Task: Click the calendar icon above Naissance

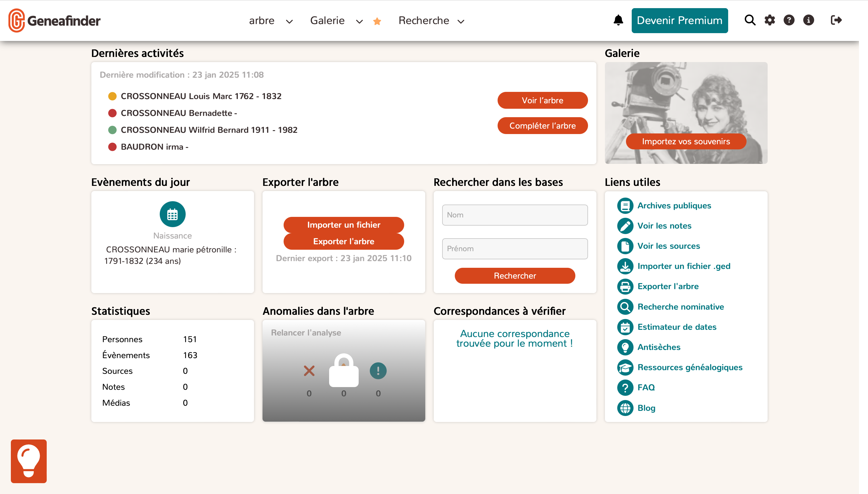Action: [x=172, y=214]
